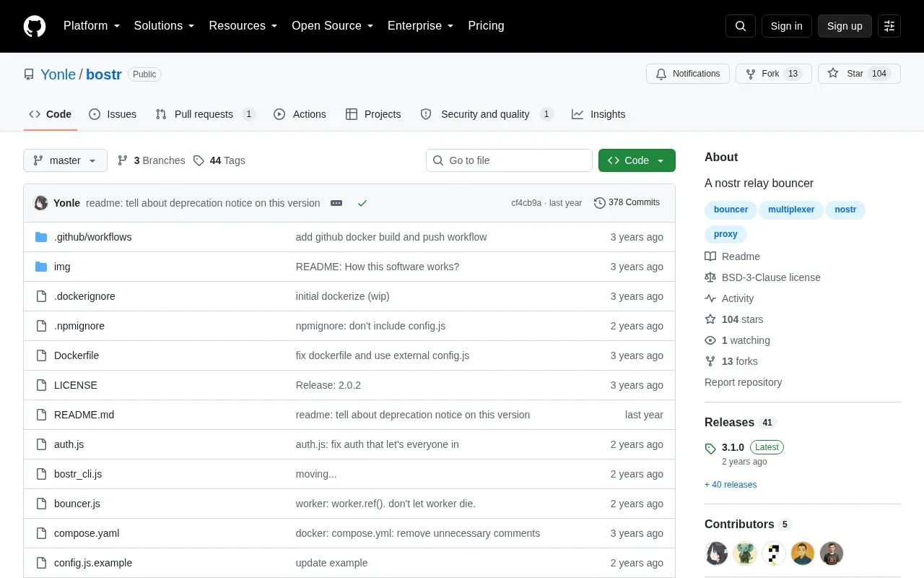Viewport: 924px width, 578px height.
Task: Open the appearance settings icon button
Action: (889, 26)
